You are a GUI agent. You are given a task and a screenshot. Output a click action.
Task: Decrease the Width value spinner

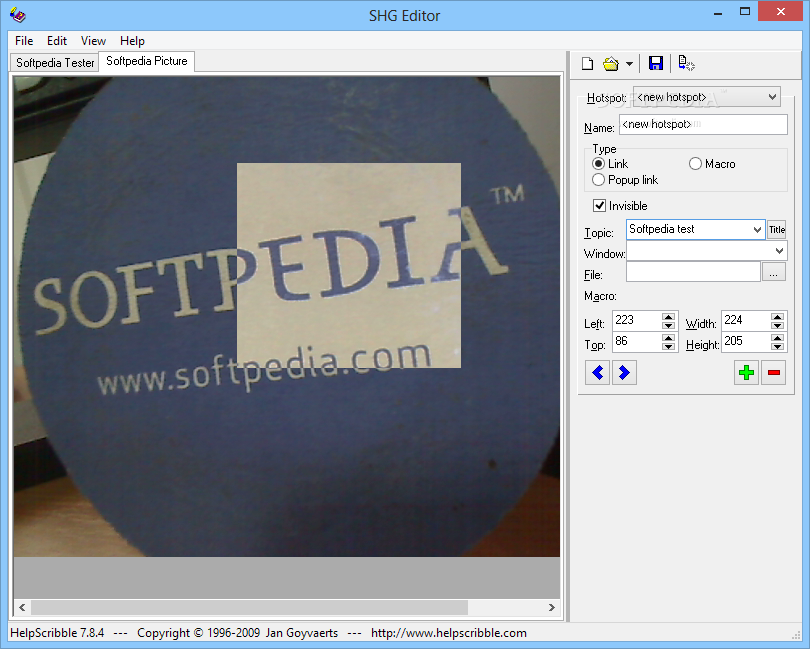(x=777, y=326)
